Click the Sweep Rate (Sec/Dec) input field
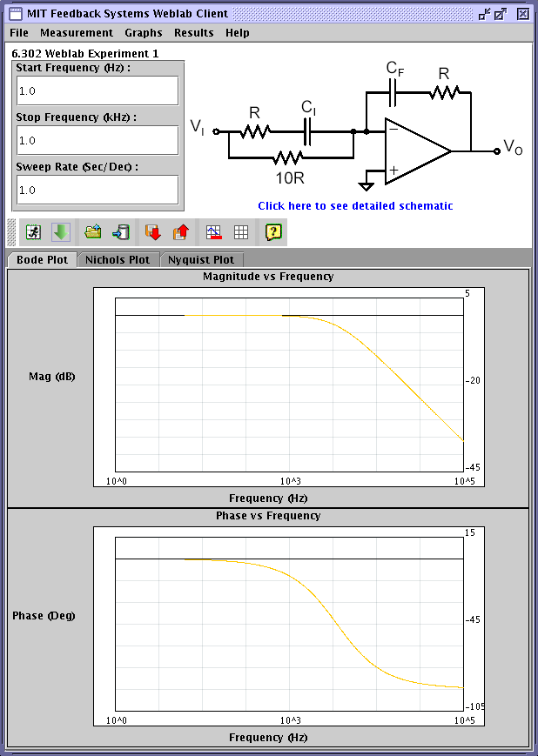 coord(98,190)
